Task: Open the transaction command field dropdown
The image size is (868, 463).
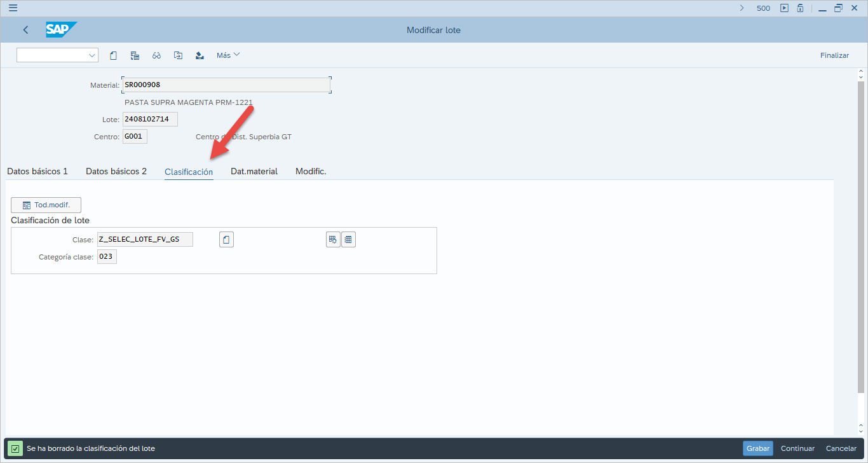Action: 92,55
